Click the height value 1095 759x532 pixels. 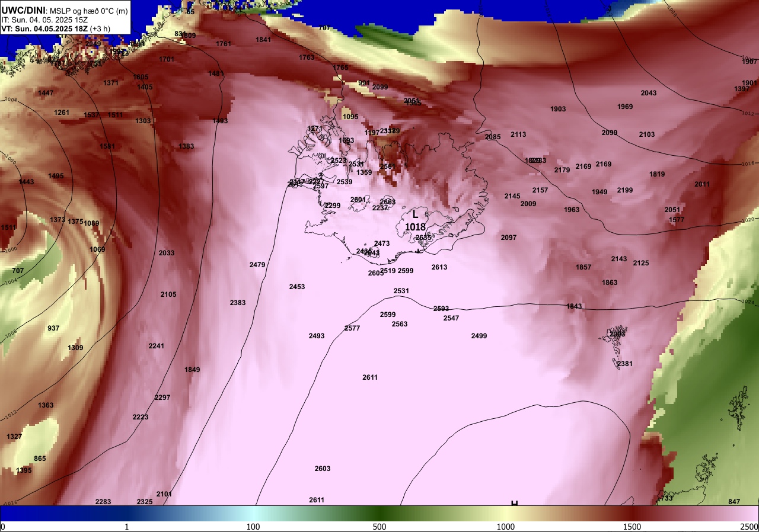coord(350,117)
